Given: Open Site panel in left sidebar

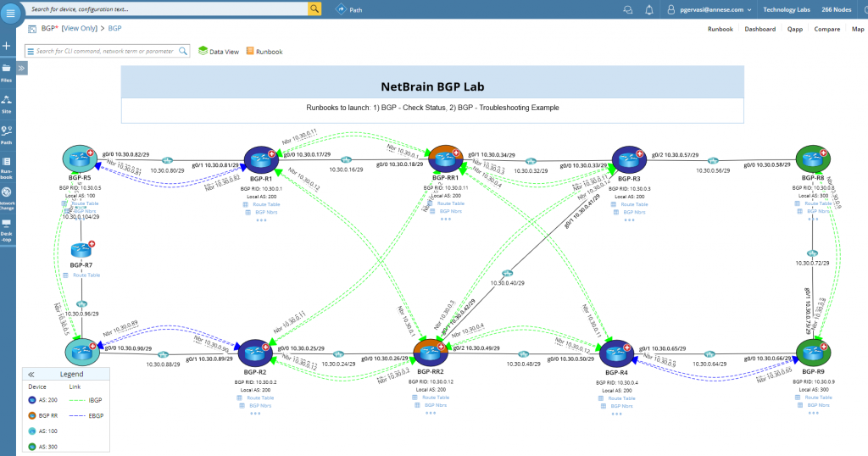Looking at the screenshot, I should pyautogui.click(x=7, y=103).
